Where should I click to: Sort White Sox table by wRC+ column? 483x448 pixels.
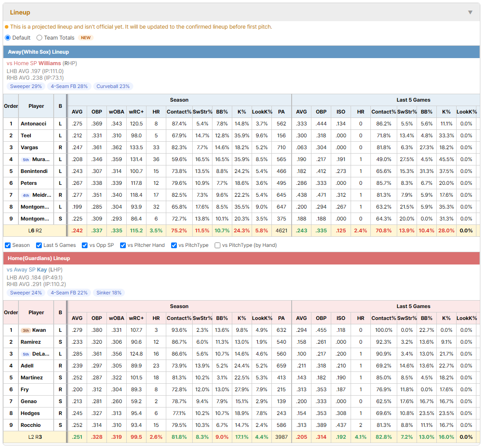point(136,112)
